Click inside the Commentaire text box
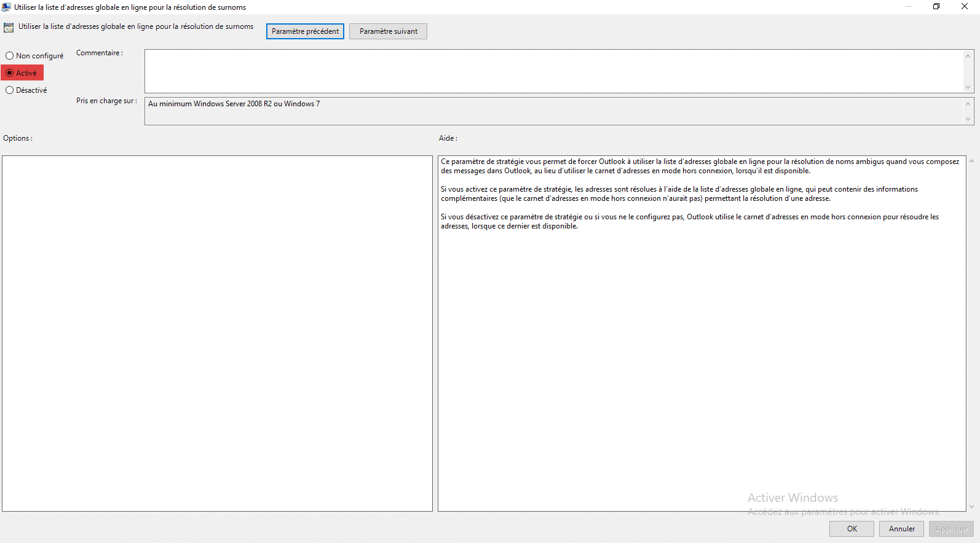 point(553,71)
